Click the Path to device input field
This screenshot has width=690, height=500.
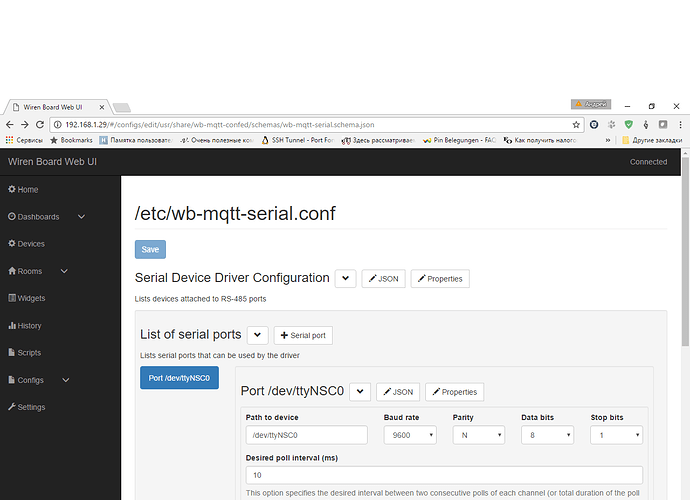click(306, 435)
